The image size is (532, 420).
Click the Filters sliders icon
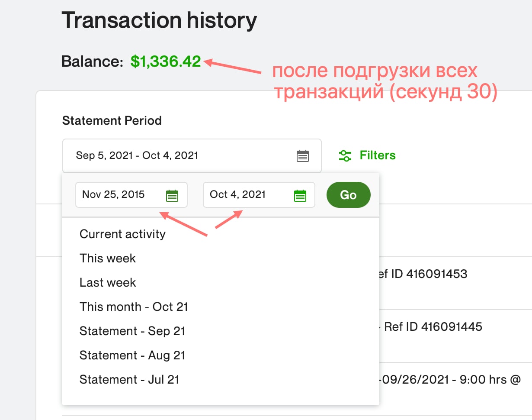click(345, 155)
